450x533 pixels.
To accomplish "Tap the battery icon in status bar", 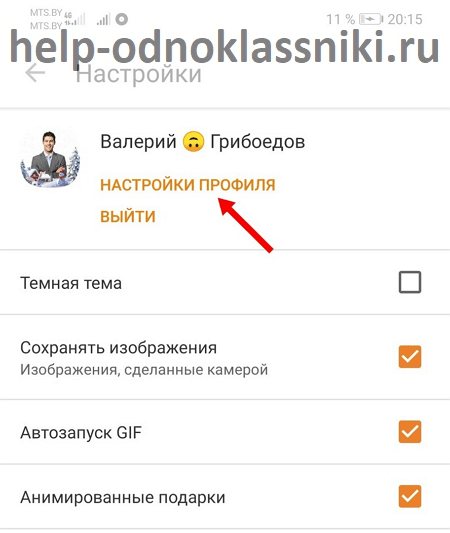I will pos(371,19).
